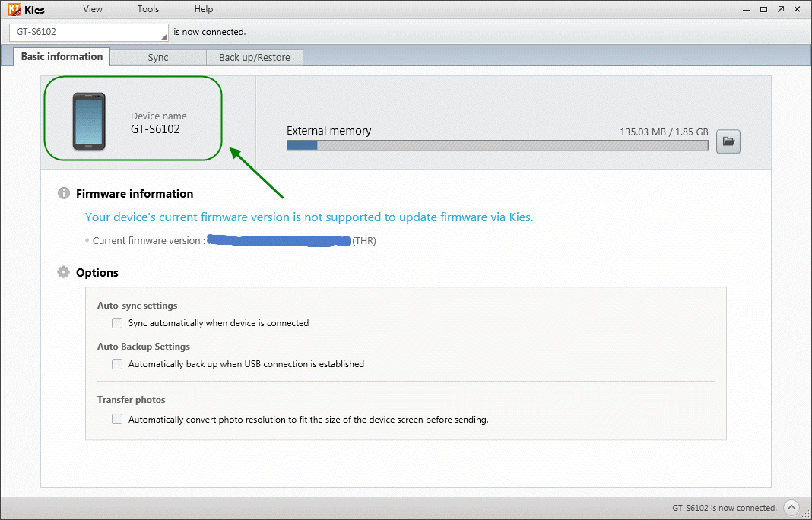This screenshot has width=812, height=520.
Task: Click the firmware not supported message text
Action: click(x=309, y=217)
